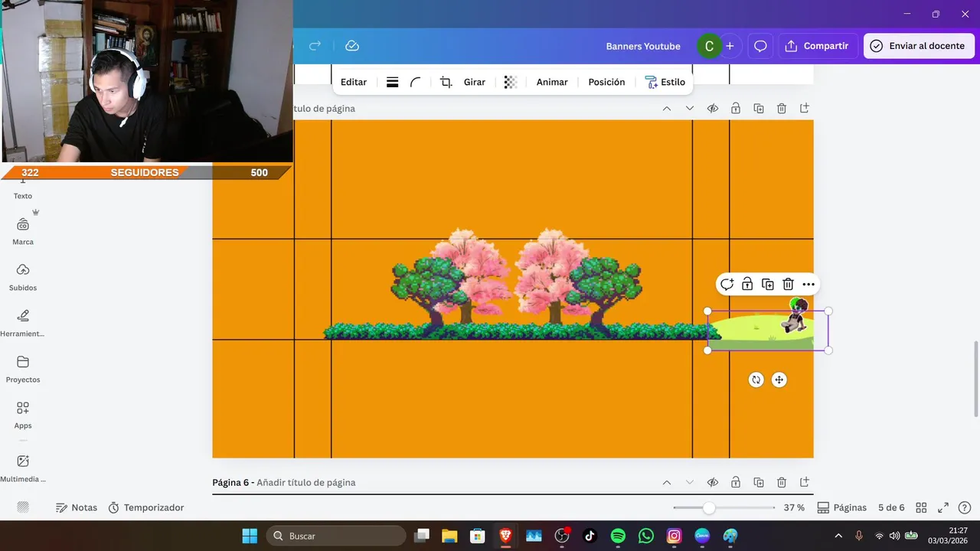Add a comment to selected element
Screen dimensions: 980x551
(727, 285)
